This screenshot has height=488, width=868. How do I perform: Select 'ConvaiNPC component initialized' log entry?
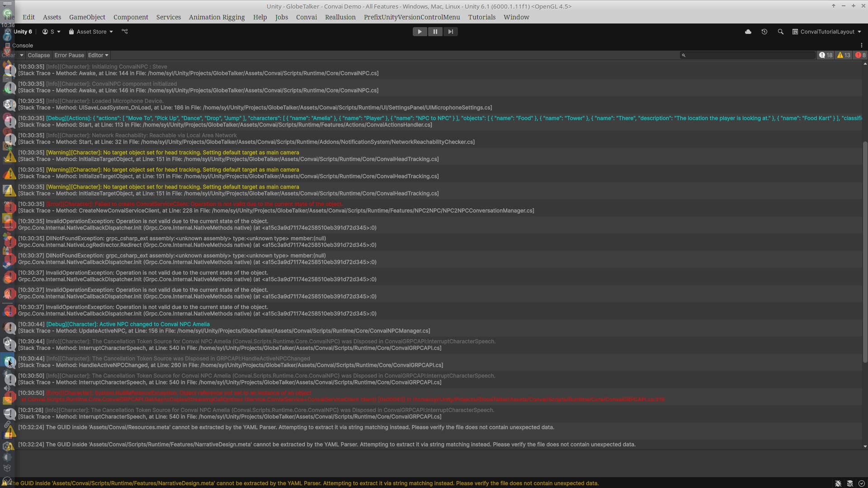coord(431,87)
